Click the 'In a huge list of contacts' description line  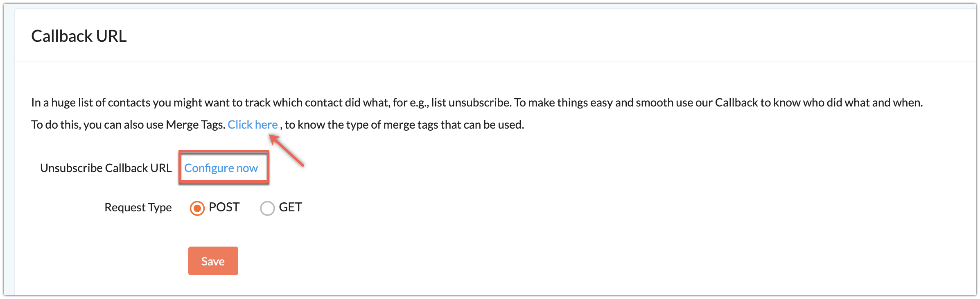tap(477, 102)
